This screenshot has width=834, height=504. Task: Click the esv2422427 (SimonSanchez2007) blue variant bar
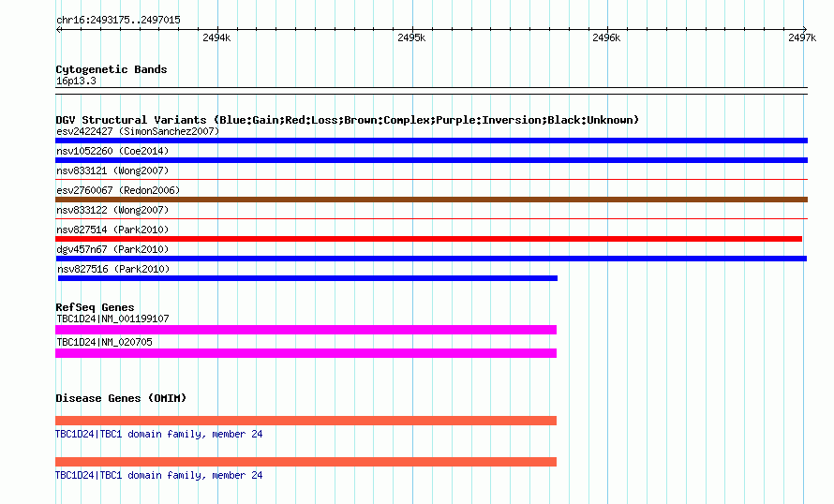[x=431, y=141]
